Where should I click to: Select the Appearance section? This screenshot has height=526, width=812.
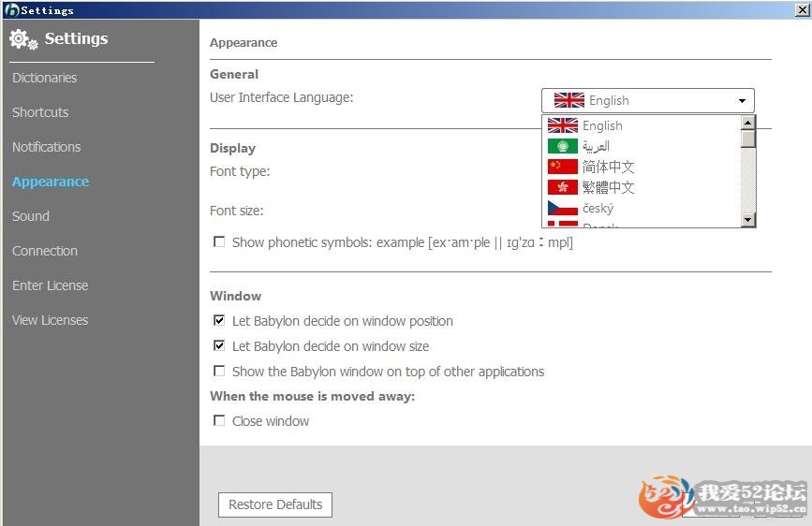[51, 182]
